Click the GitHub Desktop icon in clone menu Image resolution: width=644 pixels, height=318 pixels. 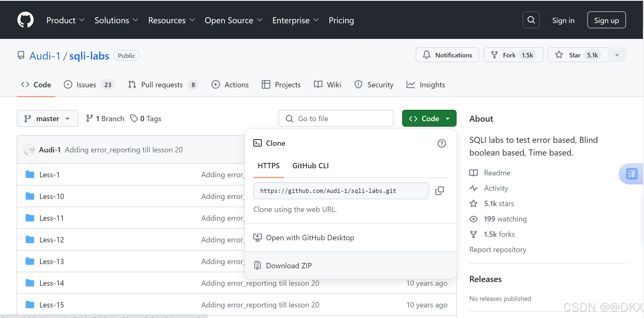click(257, 238)
